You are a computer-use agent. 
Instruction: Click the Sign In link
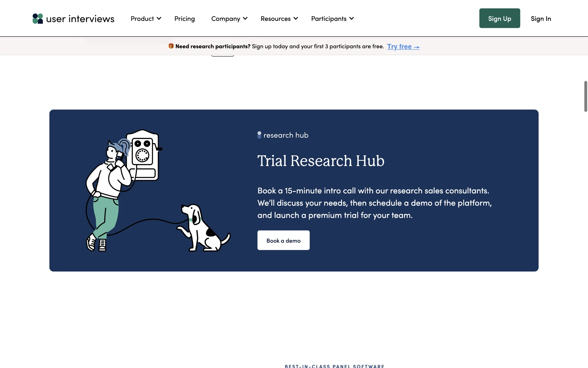[541, 19]
